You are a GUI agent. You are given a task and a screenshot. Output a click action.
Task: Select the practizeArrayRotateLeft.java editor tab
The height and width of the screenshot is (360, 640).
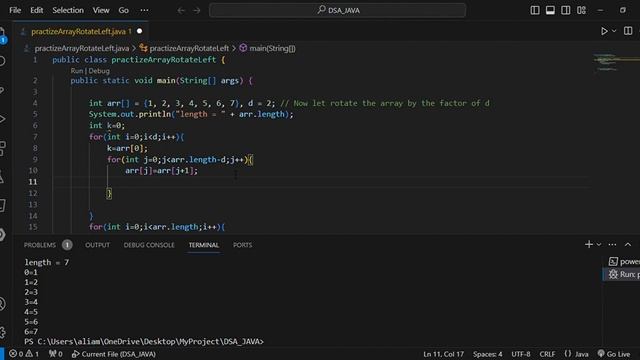pyautogui.click(x=81, y=31)
